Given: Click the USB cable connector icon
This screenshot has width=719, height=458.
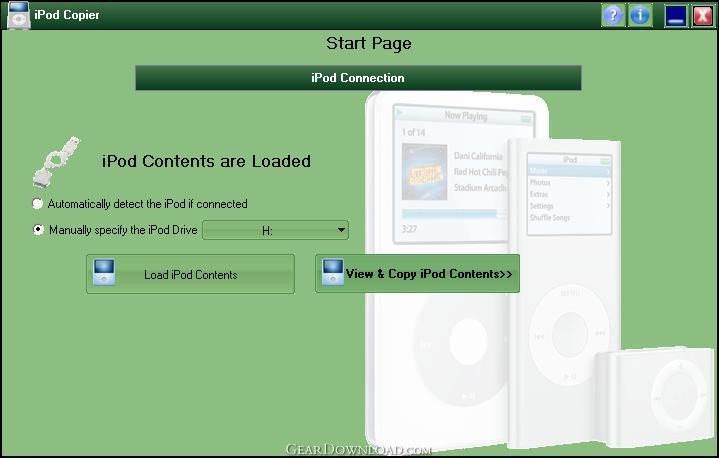Looking at the screenshot, I should 56,162.
